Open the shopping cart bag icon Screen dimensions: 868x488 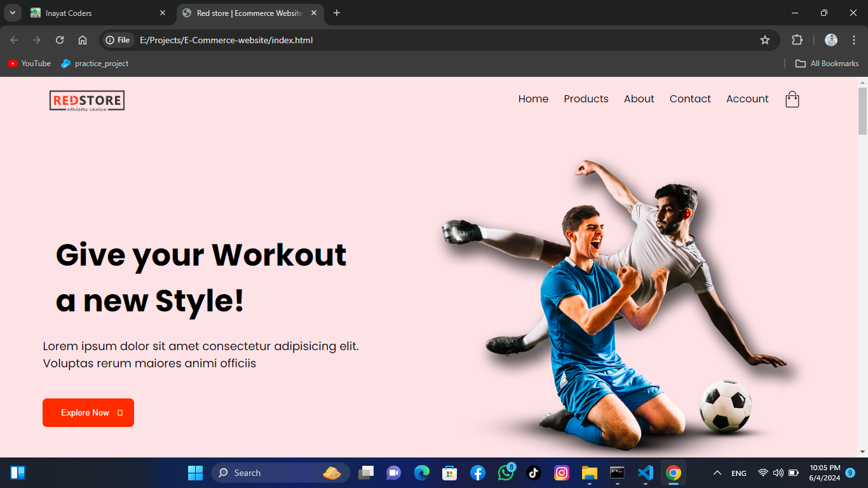point(792,99)
